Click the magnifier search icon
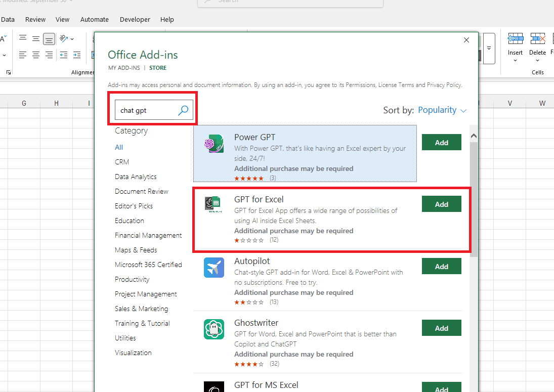The image size is (554, 392). [183, 110]
